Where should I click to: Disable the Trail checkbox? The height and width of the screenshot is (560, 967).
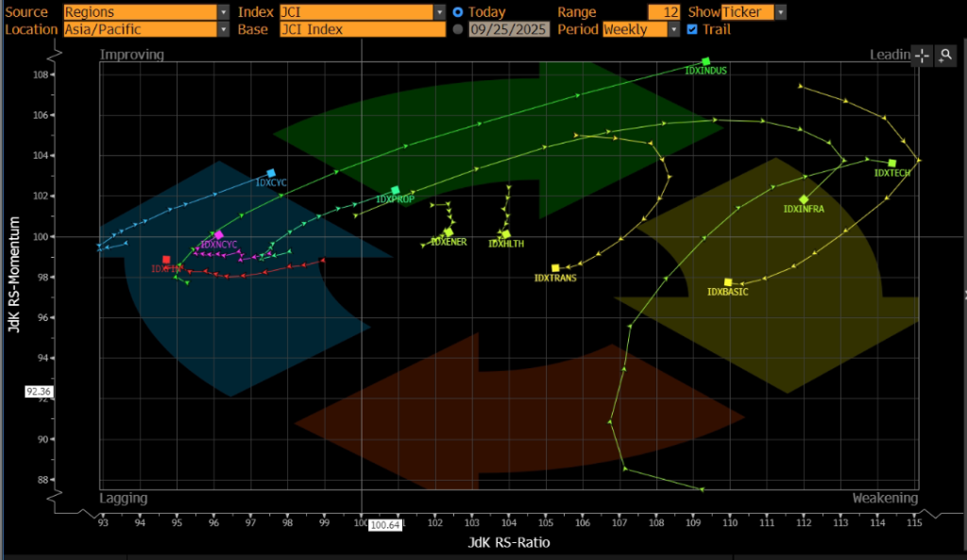[x=692, y=29]
